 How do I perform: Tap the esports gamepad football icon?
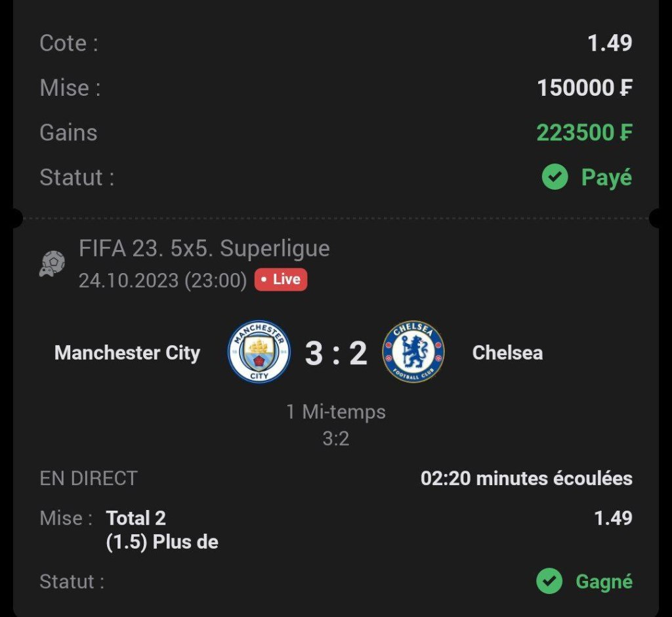coord(52,264)
